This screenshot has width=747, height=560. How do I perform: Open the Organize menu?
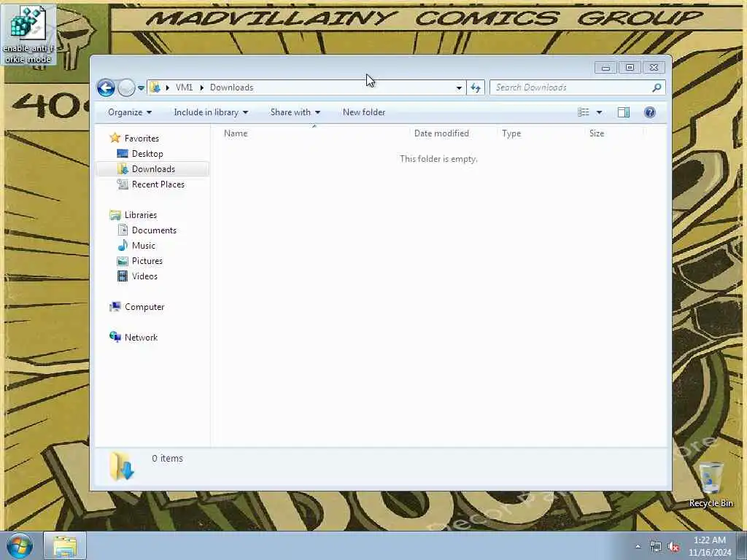[x=130, y=112]
